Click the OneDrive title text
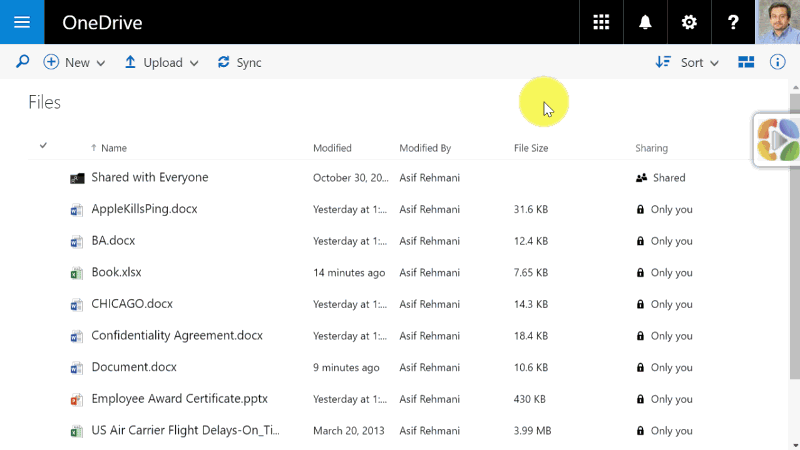 coord(102,22)
